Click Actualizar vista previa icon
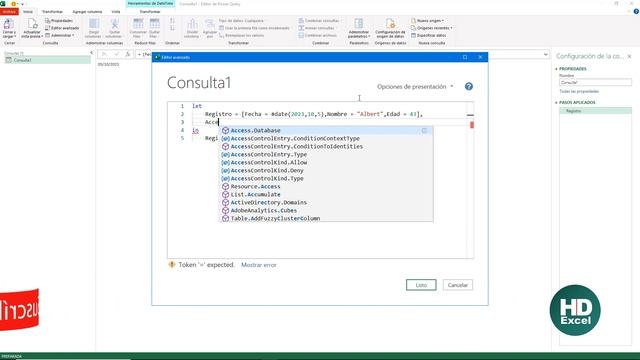640x360 pixels. click(x=32, y=24)
